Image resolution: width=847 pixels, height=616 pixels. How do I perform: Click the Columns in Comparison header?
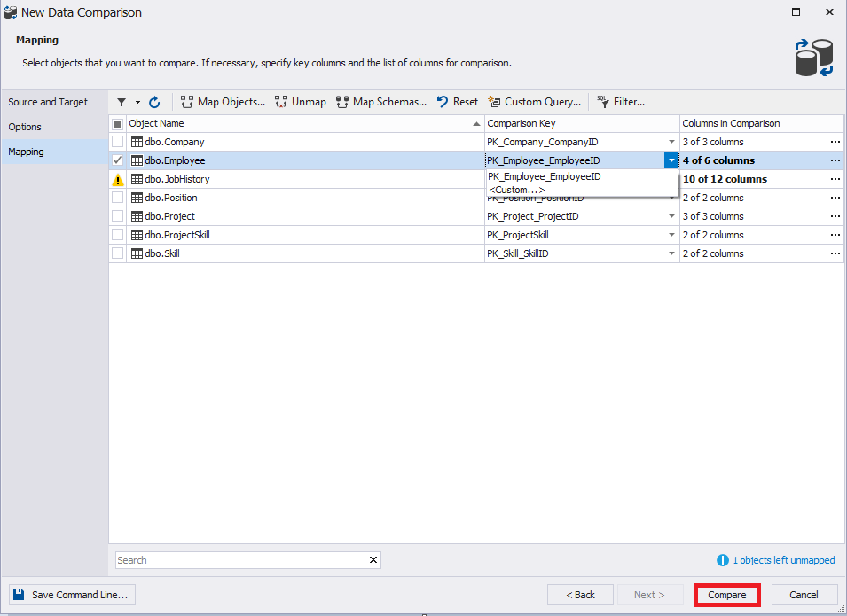(762, 123)
